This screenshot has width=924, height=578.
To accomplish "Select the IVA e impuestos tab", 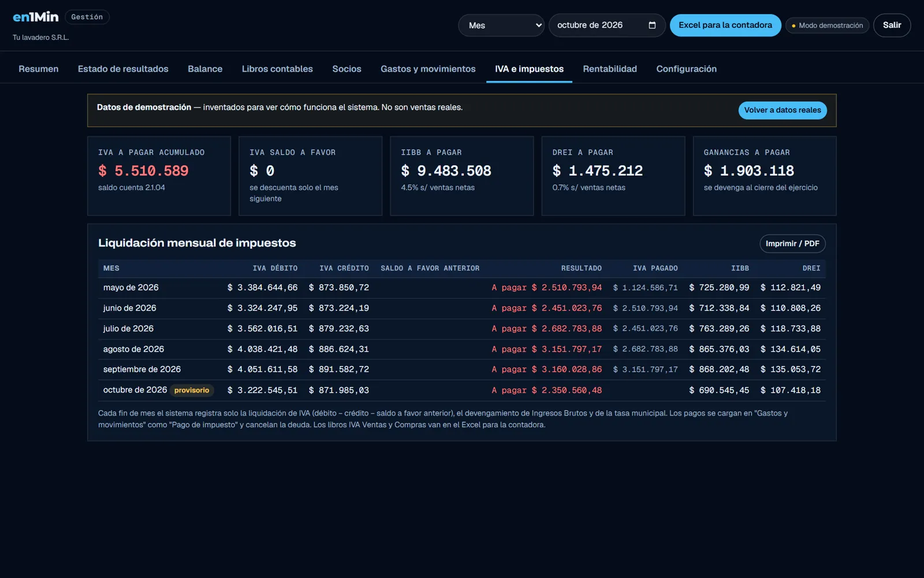I will point(529,69).
